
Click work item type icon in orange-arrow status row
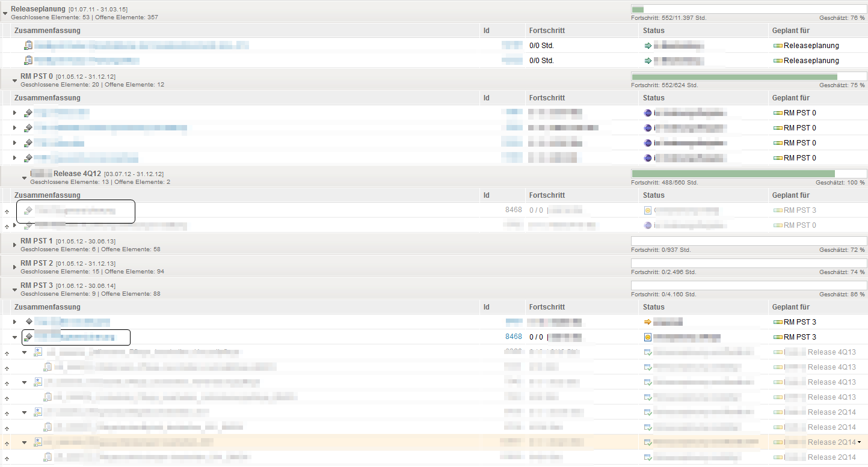pyautogui.click(x=28, y=322)
